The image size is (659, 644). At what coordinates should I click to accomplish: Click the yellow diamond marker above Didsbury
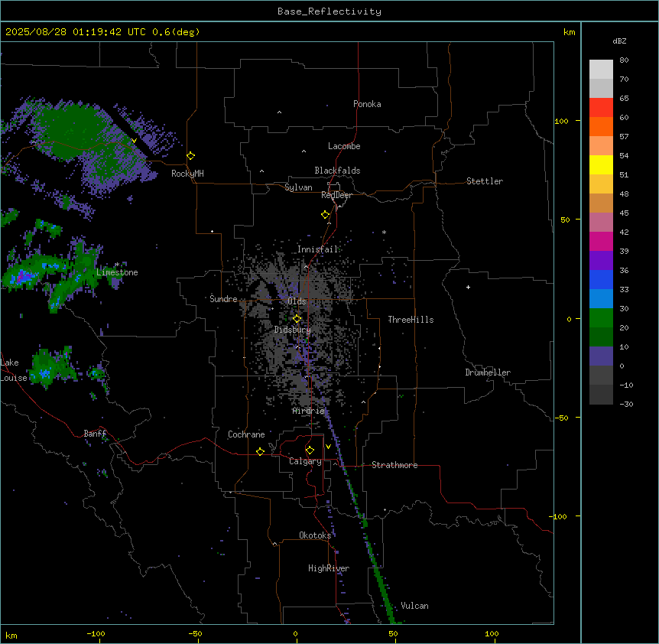[297, 319]
